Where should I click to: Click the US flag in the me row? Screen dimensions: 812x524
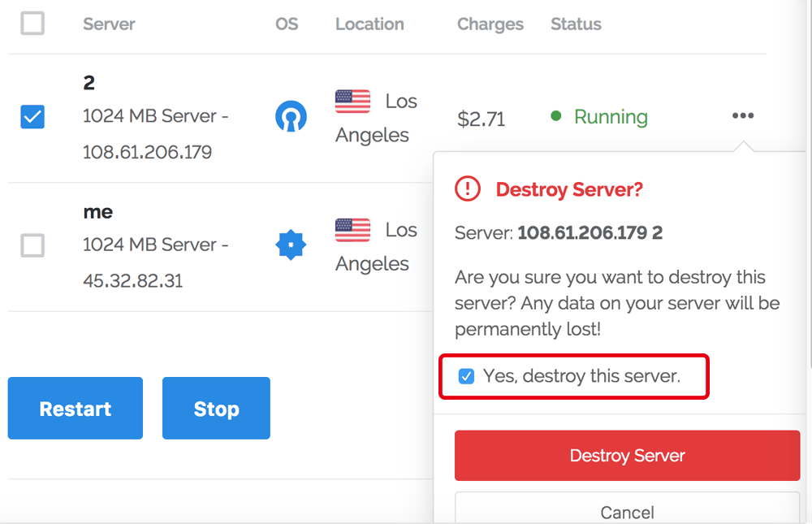tap(352, 230)
